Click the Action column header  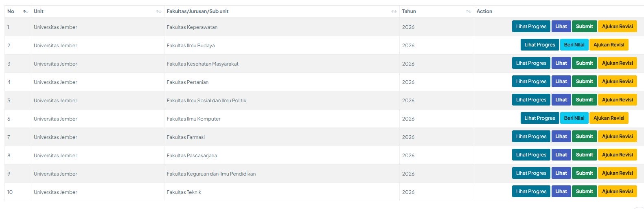[484, 11]
